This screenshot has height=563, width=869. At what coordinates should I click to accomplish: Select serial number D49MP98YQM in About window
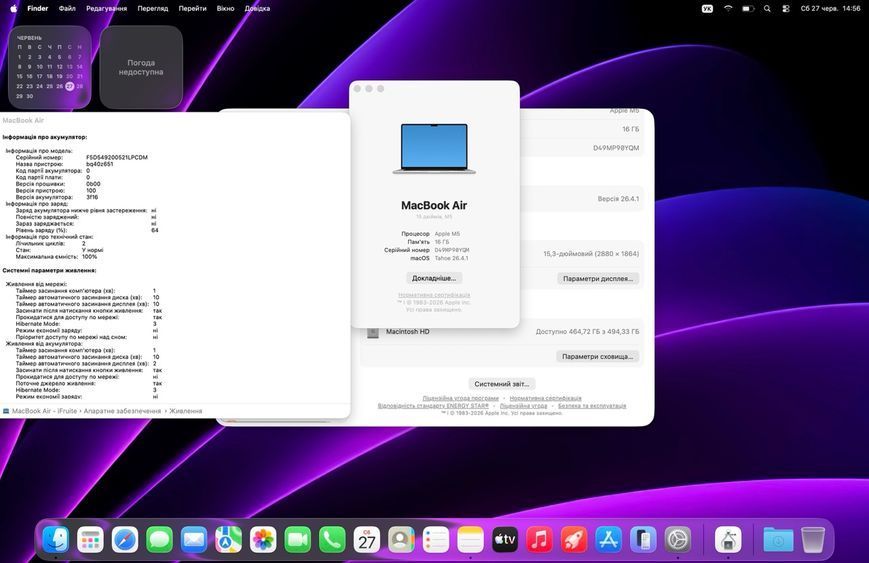coord(452,250)
